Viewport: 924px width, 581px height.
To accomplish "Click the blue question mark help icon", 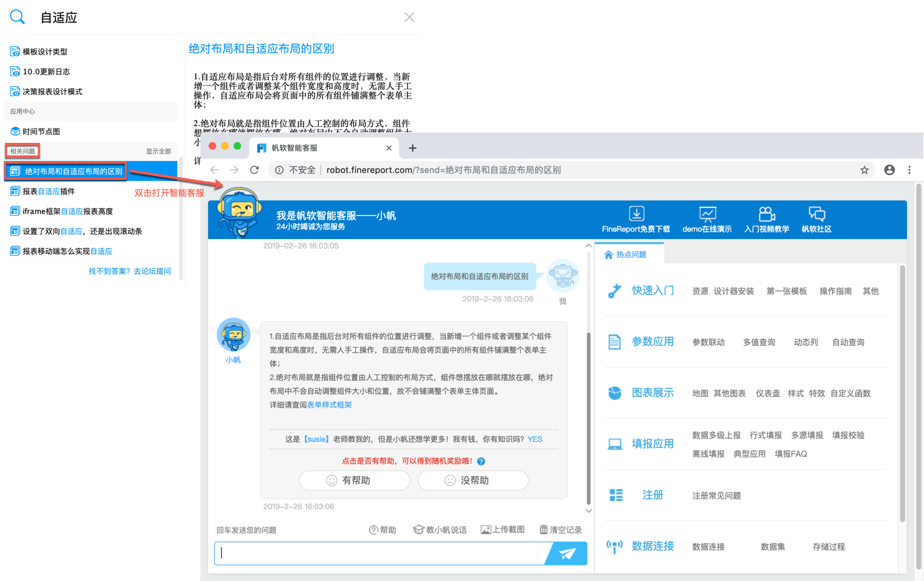I will click(x=481, y=461).
